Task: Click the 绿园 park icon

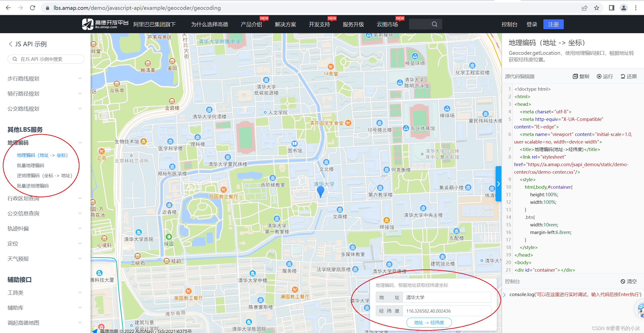Action: tap(169, 236)
